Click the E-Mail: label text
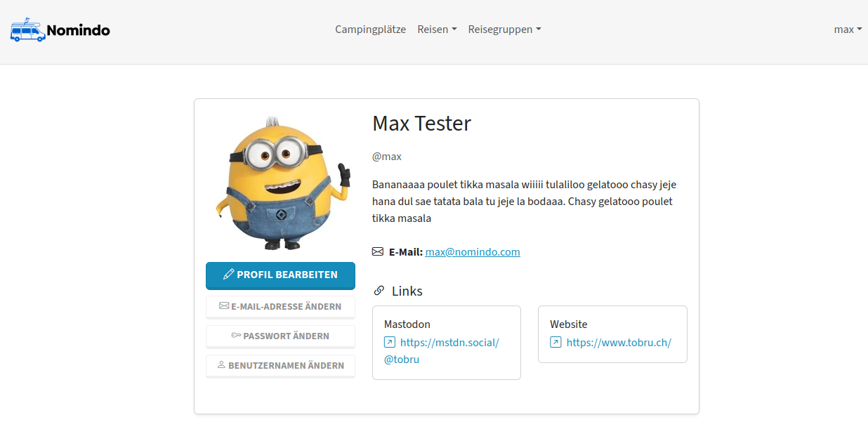This screenshot has height=427, width=868. click(x=406, y=252)
